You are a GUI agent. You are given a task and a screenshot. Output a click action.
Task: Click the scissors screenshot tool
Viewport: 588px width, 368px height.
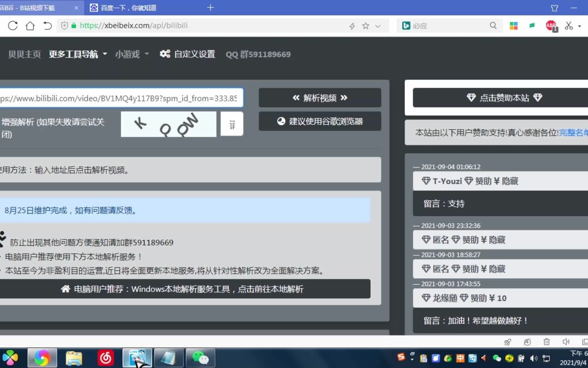click(569, 26)
